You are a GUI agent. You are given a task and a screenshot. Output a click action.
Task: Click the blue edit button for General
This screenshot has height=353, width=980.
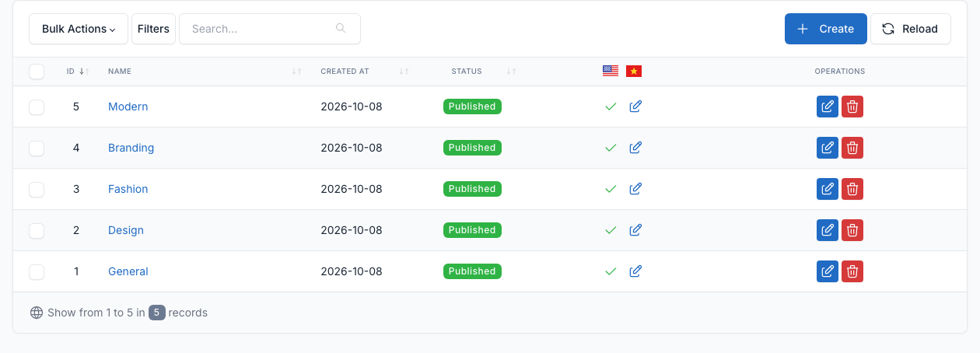[828, 271]
